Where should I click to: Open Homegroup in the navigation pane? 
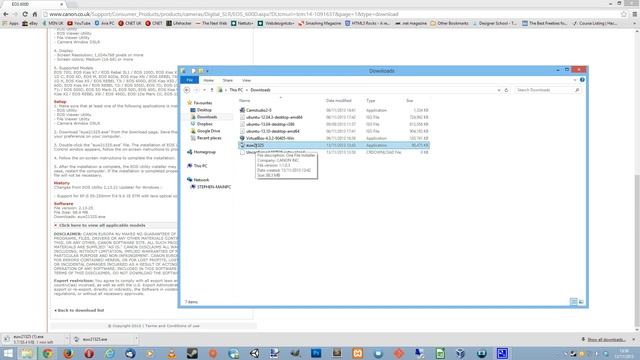tap(204, 152)
